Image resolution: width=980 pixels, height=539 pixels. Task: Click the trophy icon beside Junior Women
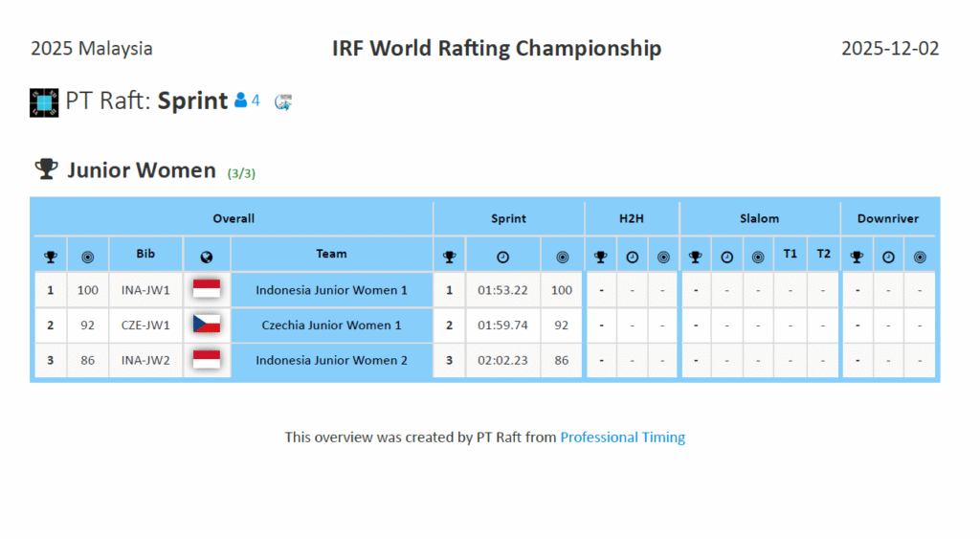[46, 170]
